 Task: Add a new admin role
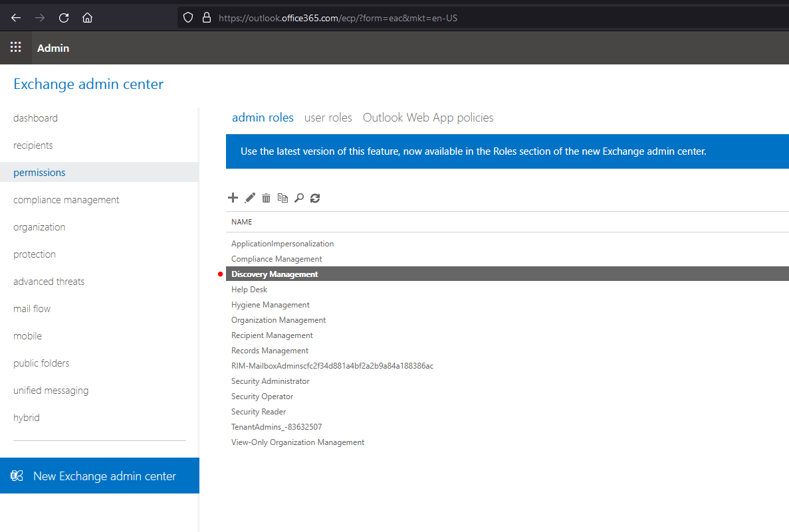pyautogui.click(x=233, y=197)
